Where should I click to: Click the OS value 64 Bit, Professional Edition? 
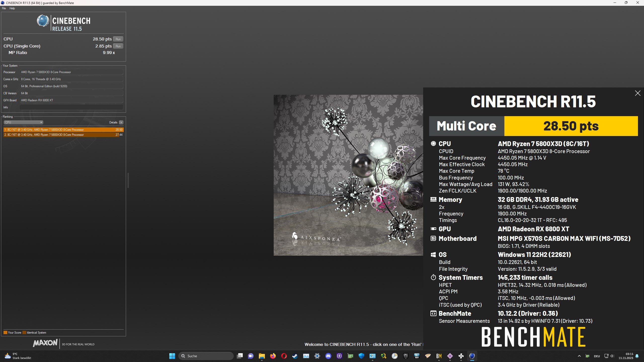[71, 86]
